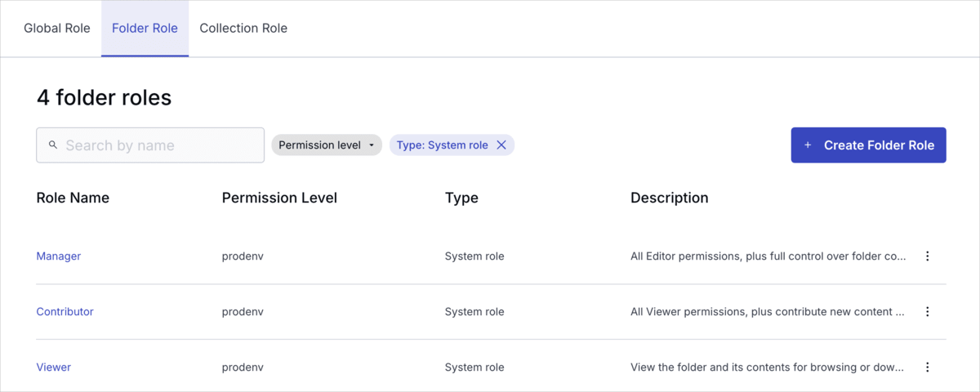Go to the Collection Role tab

pos(243,29)
